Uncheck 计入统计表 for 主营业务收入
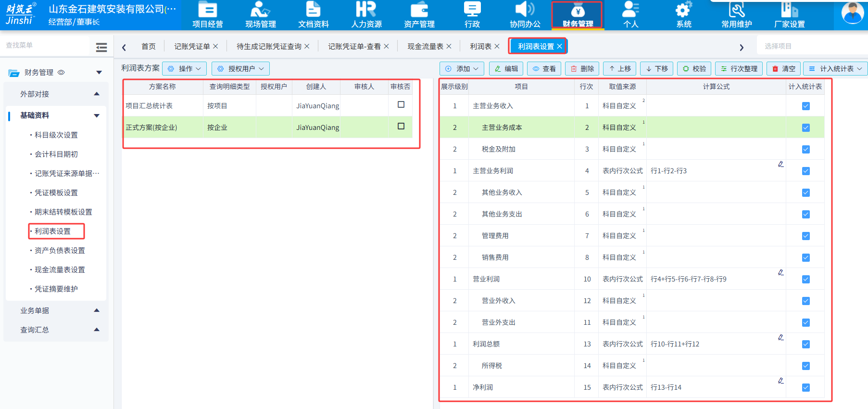The image size is (868, 409). 806,106
